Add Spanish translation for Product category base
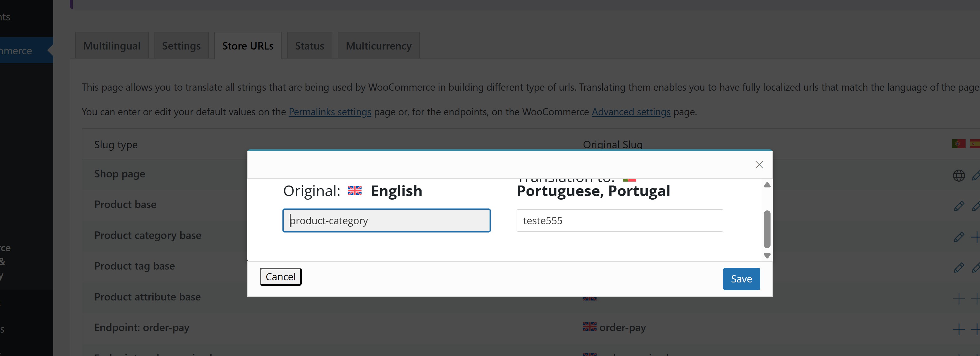The height and width of the screenshot is (356, 980). pos(975,237)
